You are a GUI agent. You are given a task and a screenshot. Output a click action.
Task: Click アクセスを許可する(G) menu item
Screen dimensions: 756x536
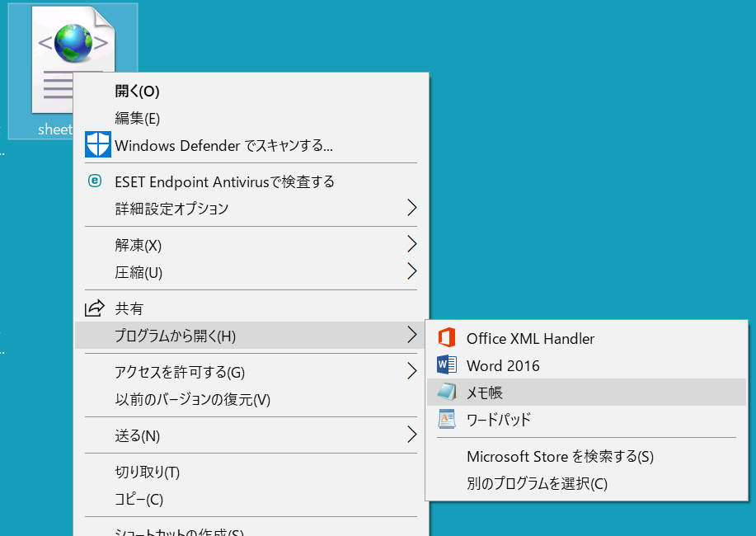click(251, 372)
